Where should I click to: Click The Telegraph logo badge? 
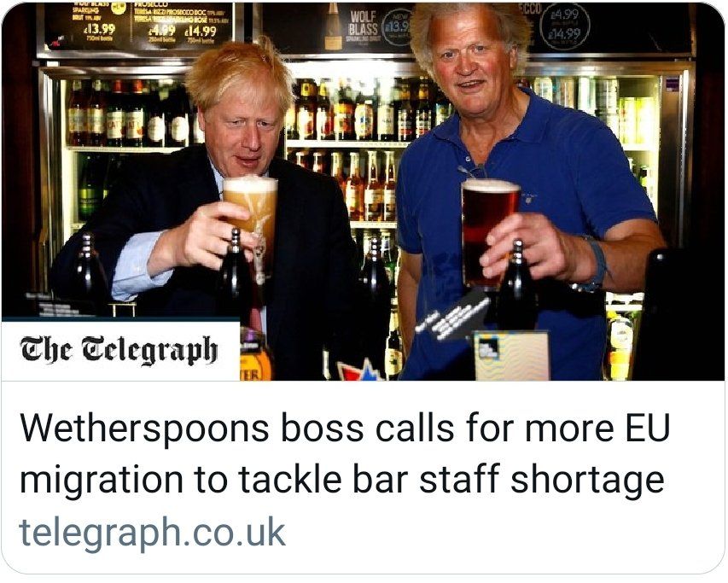point(120,351)
